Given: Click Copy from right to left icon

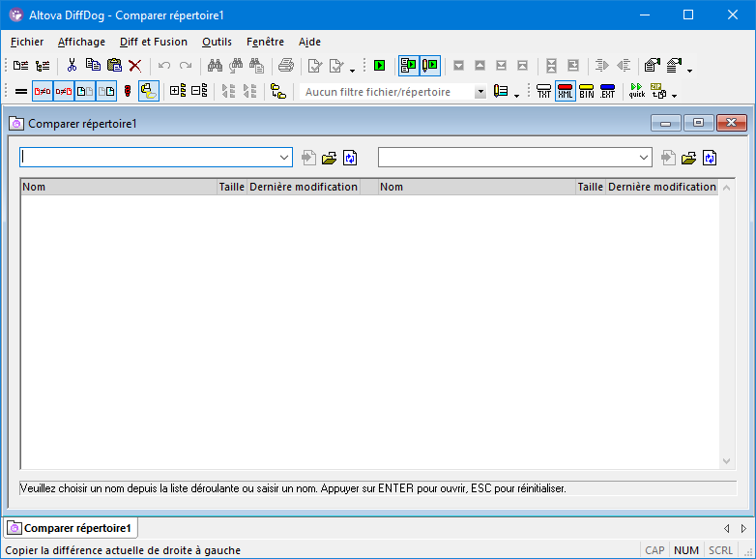Looking at the screenshot, I should (624, 66).
